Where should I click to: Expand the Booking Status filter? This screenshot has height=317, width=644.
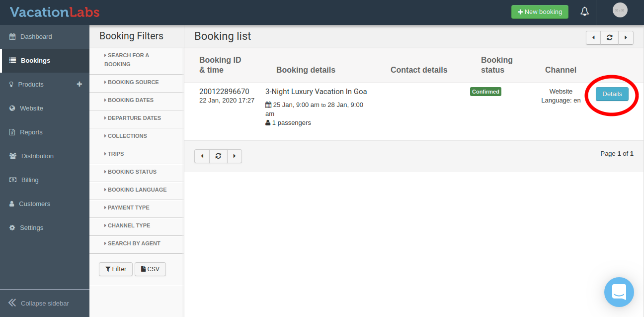point(132,172)
